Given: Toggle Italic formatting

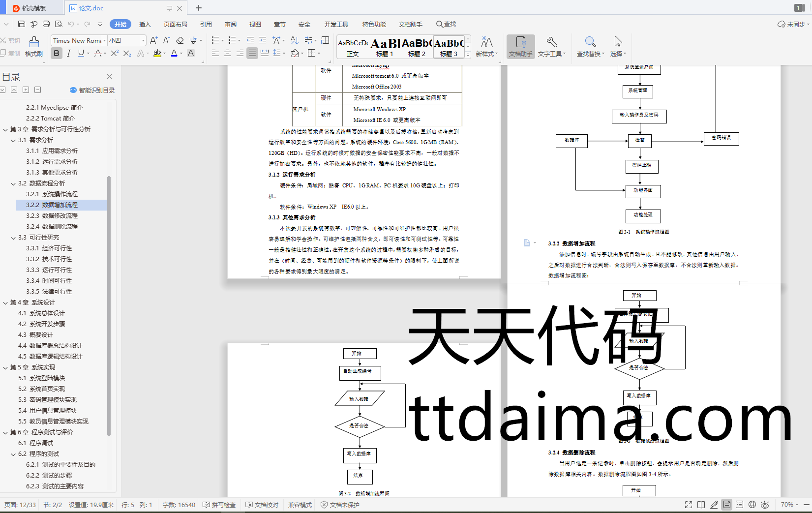Looking at the screenshot, I should (69, 53).
